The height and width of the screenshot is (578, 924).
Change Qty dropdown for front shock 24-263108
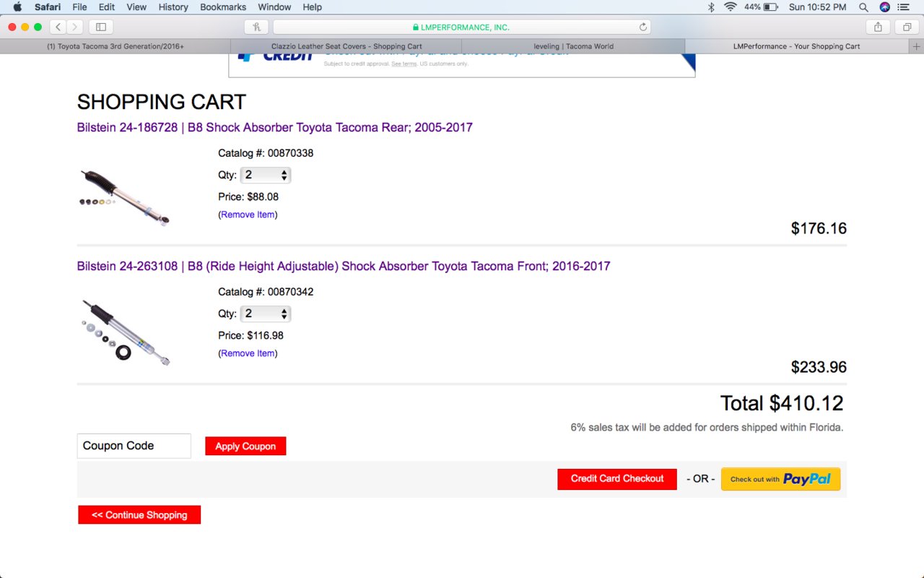click(x=266, y=314)
